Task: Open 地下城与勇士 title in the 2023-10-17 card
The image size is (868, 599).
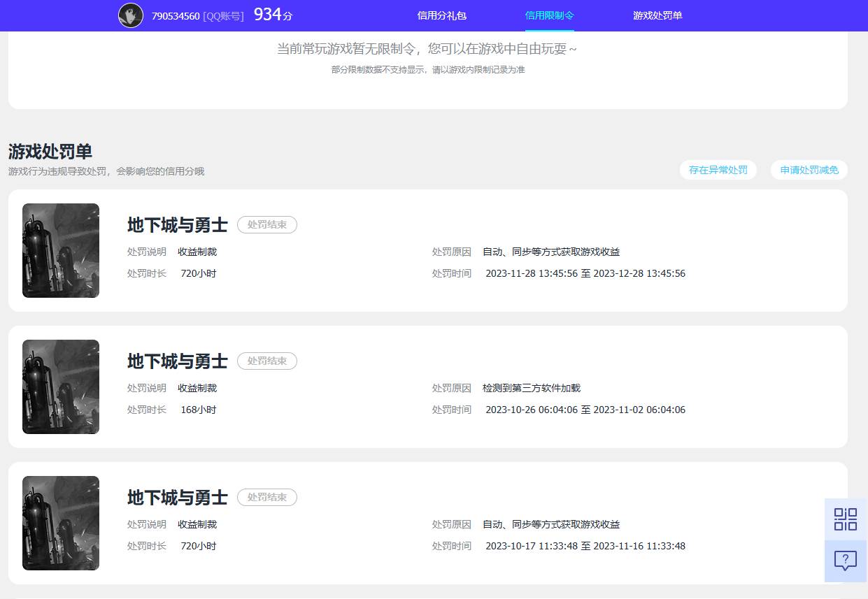Action: pyautogui.click(x=178, y=498)
